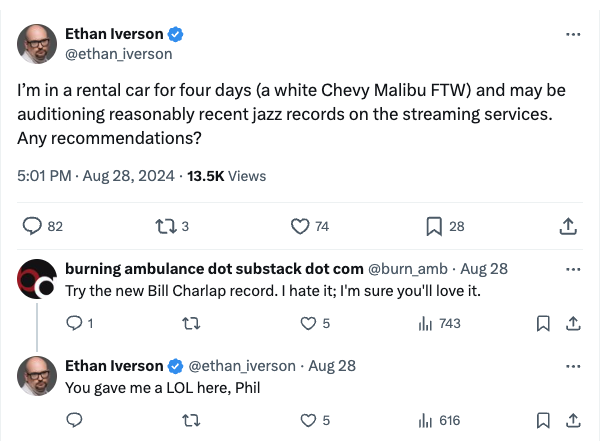Reply to Ethan Iverson's main post
610x441 pixels.
(32, 226)
